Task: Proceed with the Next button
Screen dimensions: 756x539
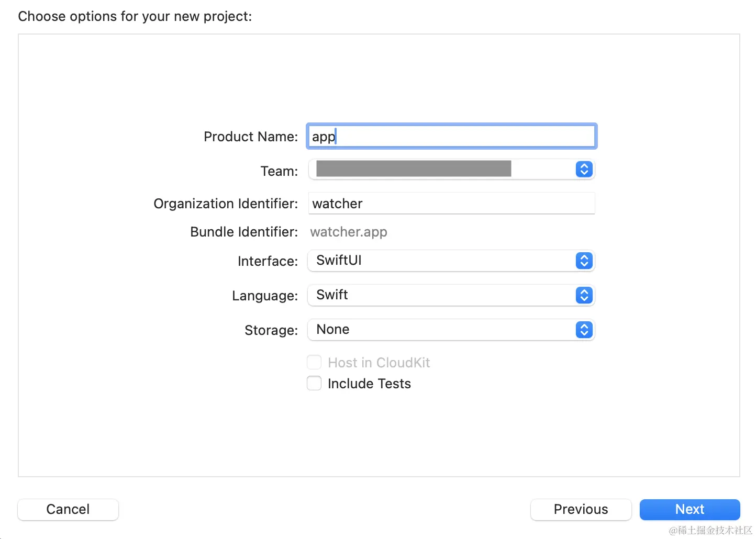Action: (x=690, y=509)
